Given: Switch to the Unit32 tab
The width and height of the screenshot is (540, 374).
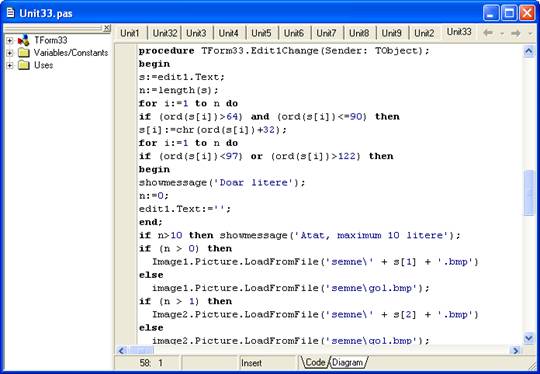Looking at the screenshot, I should point(165,33).
